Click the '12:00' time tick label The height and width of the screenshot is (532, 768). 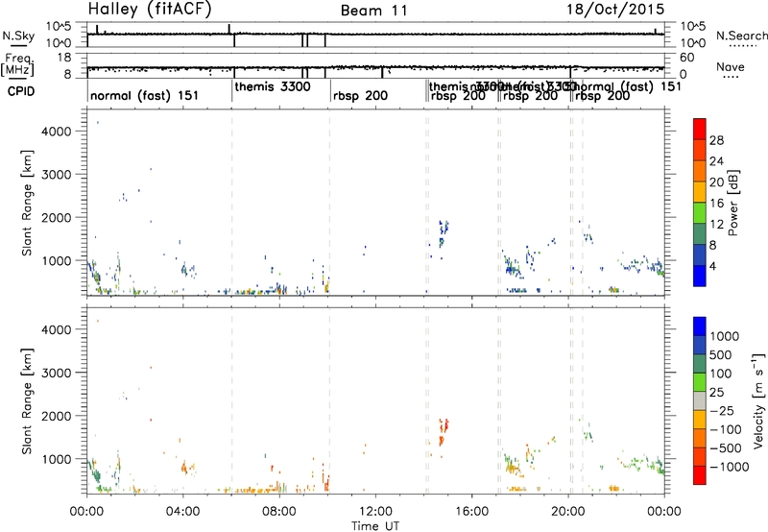[375, 512]
